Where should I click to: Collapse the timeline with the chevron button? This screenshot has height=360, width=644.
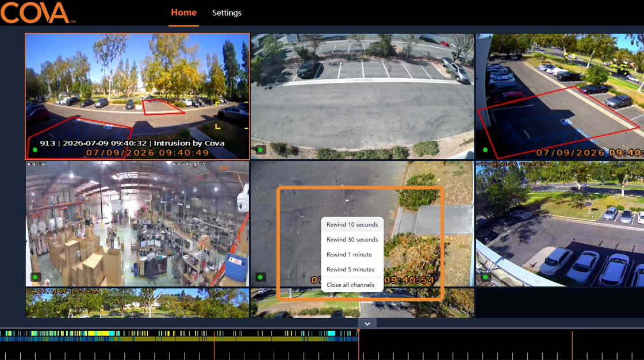click(367, 324)
